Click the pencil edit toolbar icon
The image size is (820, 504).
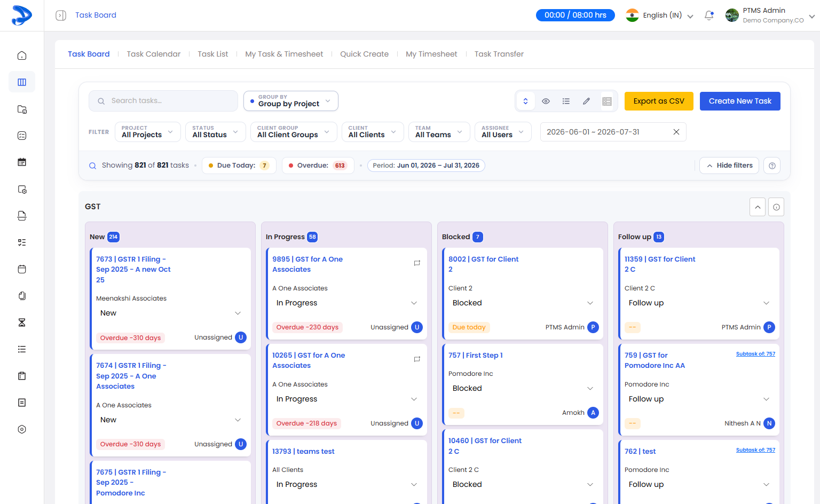(x=586, y=101)
